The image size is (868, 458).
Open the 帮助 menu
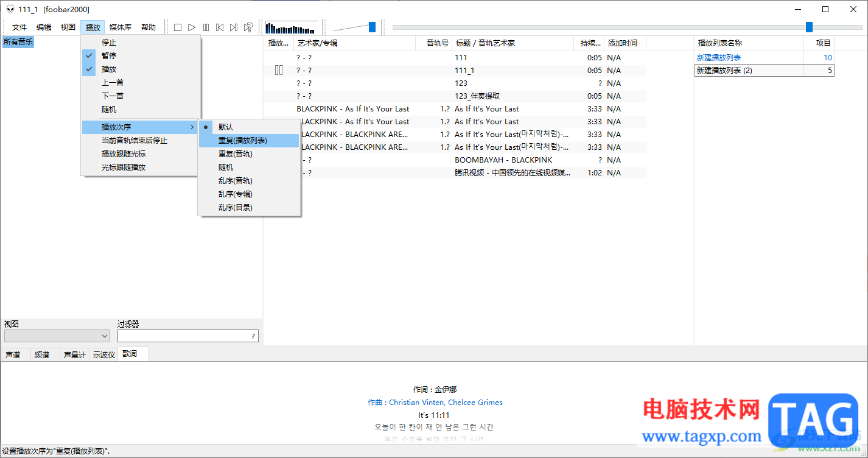pyautogui.click(x=149, y=27)
